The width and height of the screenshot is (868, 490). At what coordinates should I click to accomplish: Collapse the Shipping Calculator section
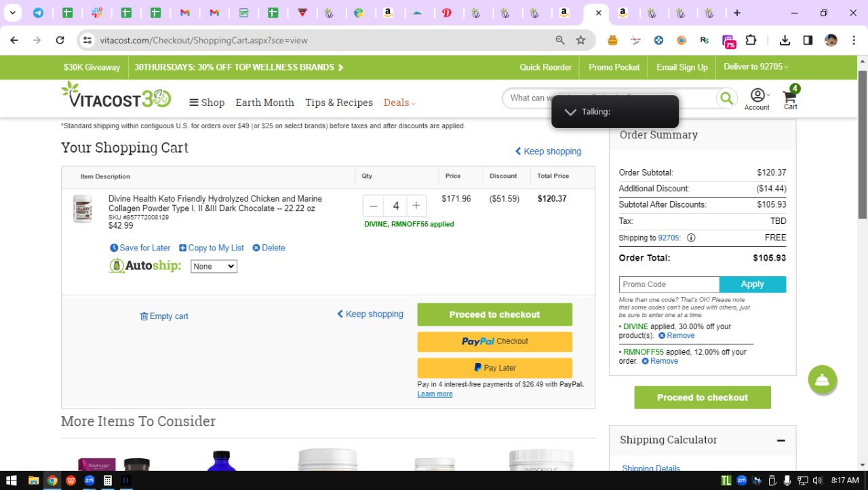[781, 440]
